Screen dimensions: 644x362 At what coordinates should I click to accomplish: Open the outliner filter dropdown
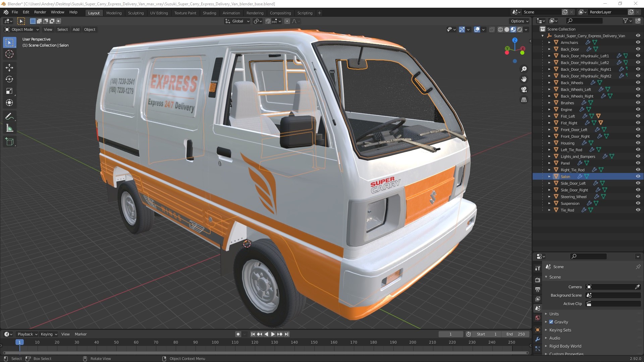pyautogui.click(x=627, y=21)
